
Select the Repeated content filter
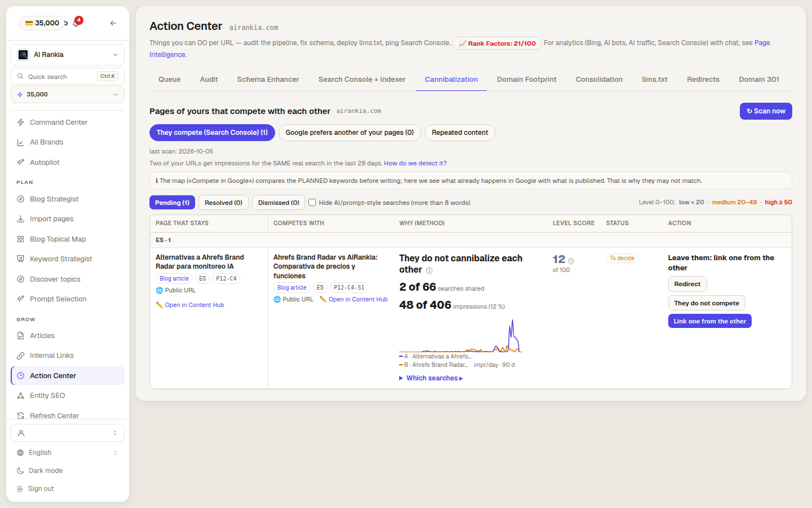tap(460, 133)
